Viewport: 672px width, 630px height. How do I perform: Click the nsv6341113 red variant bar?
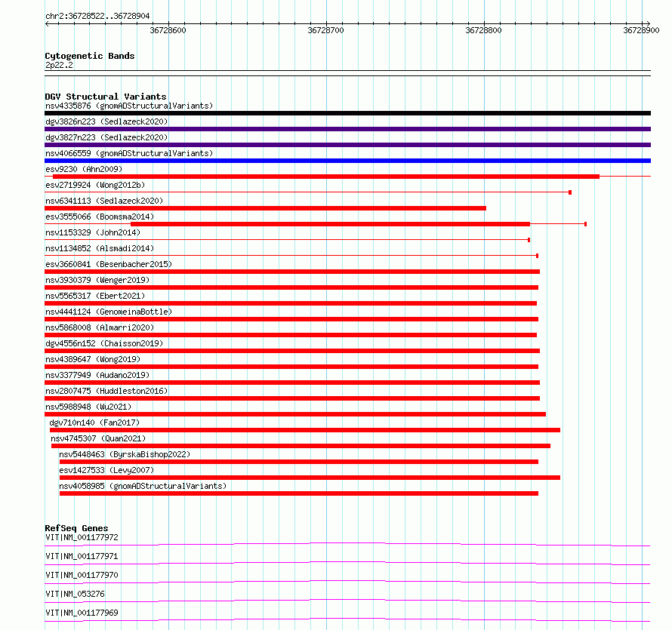(x=265, y=208)
